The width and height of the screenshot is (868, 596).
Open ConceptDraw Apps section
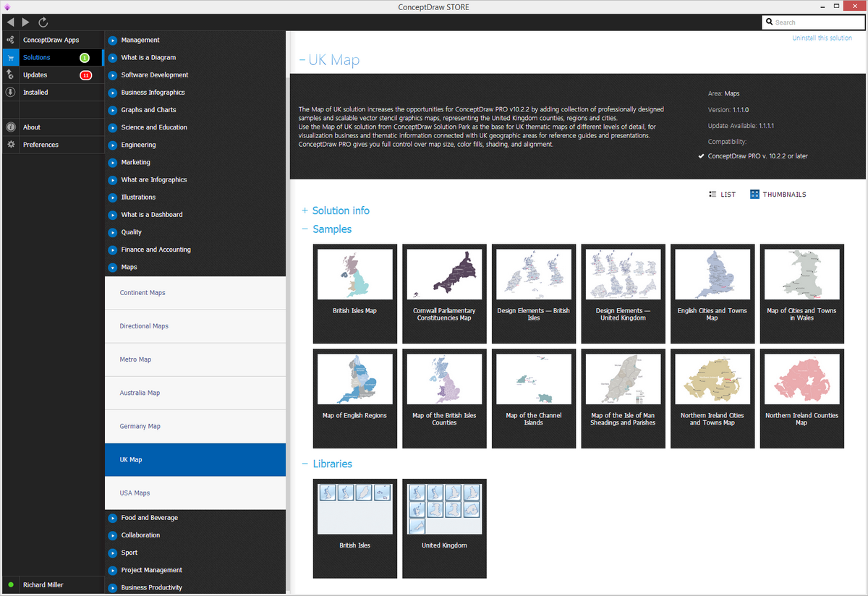[51, 40]
